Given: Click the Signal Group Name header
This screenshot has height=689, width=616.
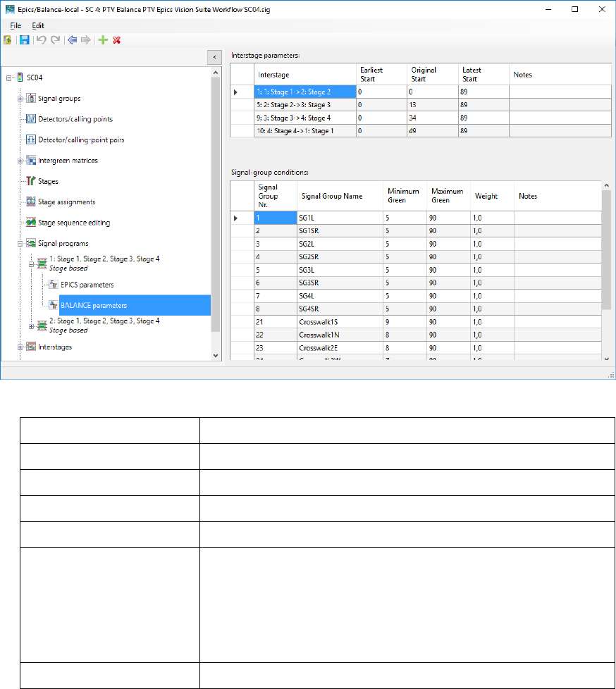Looking at the screenshot, I should coord(340,196).
